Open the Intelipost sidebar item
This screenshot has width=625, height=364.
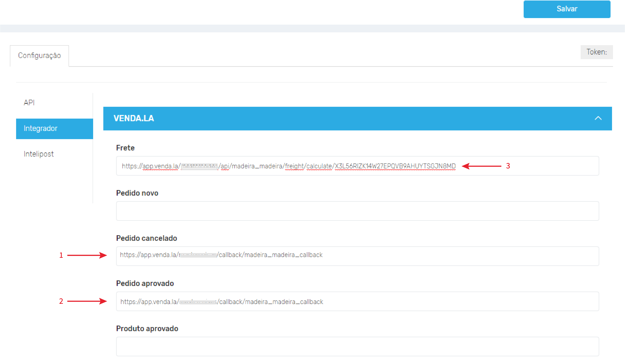pyautogui.click(x=39, y=154)
